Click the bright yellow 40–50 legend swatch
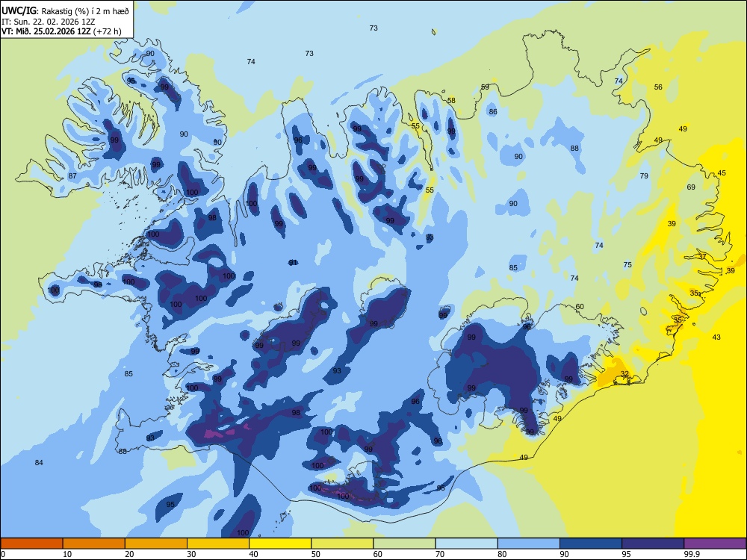The image size is (747, 560). pos(280,544)
